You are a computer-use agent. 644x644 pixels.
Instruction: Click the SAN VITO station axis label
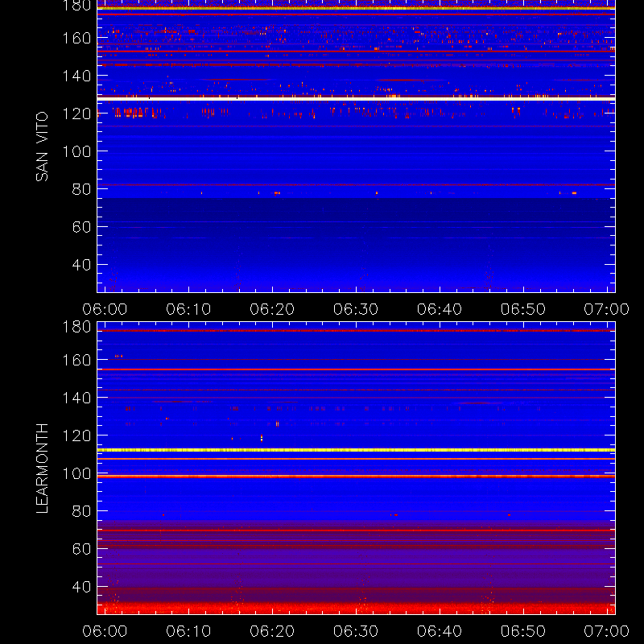click(x=42, y=147)
